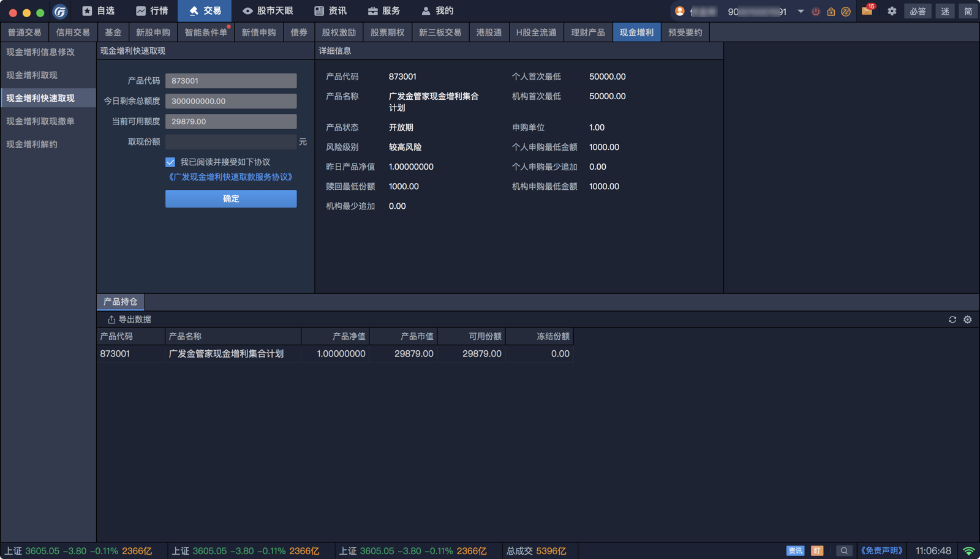Open the 服务 services section
This screenshot has height=559, width=980.
[x=384, y=11]
